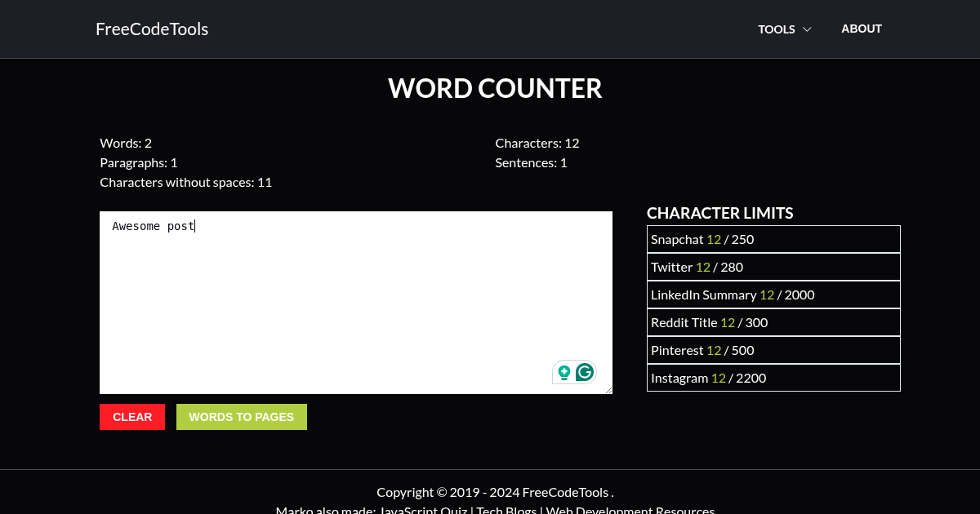The width and height of the screenshot is (980, 514).
Task: Click the Instagram character count
Action: [719, 378]
